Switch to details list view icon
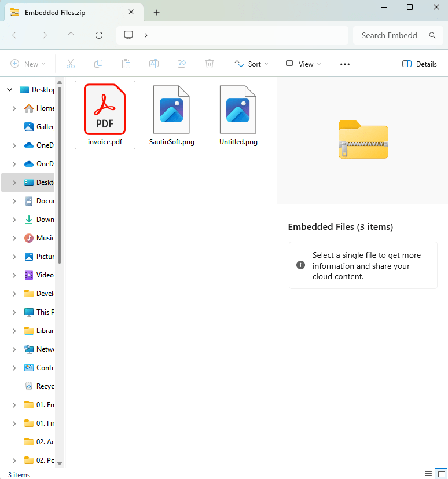448x479 pixels. point(428,474)
